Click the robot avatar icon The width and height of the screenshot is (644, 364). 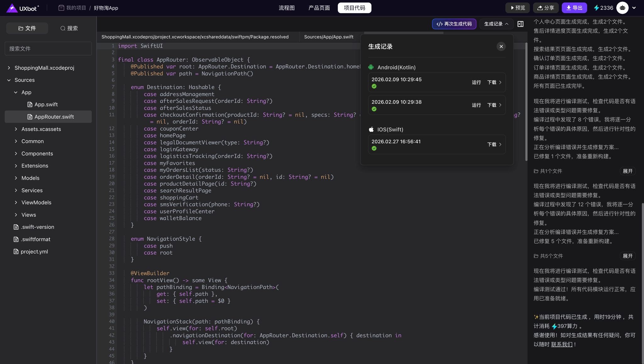(622, 8)
